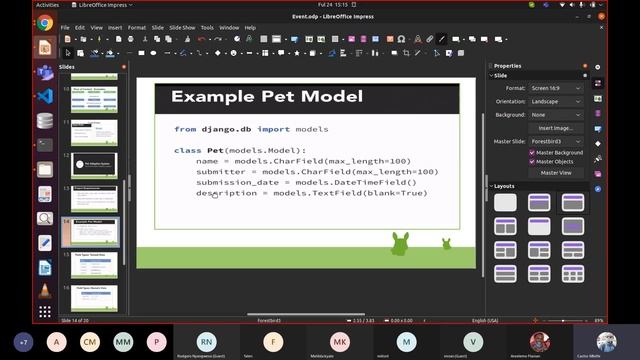Click the Example Pet Model slide title
The image size is (640, 360).
coord(267,97)
